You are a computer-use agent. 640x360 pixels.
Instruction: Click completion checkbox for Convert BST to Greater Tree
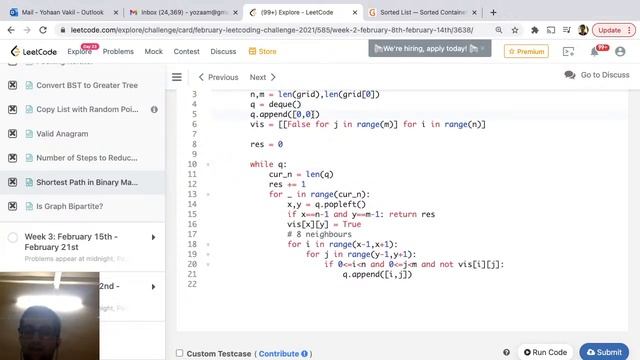[x=13, y=85]
